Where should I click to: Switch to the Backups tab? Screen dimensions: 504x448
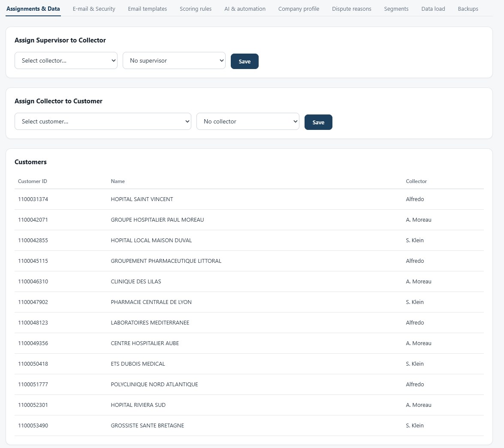(x=468, y=9)
